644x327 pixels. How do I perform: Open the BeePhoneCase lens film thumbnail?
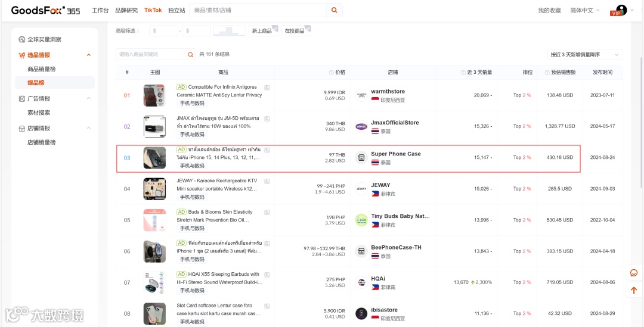point(154,251)
